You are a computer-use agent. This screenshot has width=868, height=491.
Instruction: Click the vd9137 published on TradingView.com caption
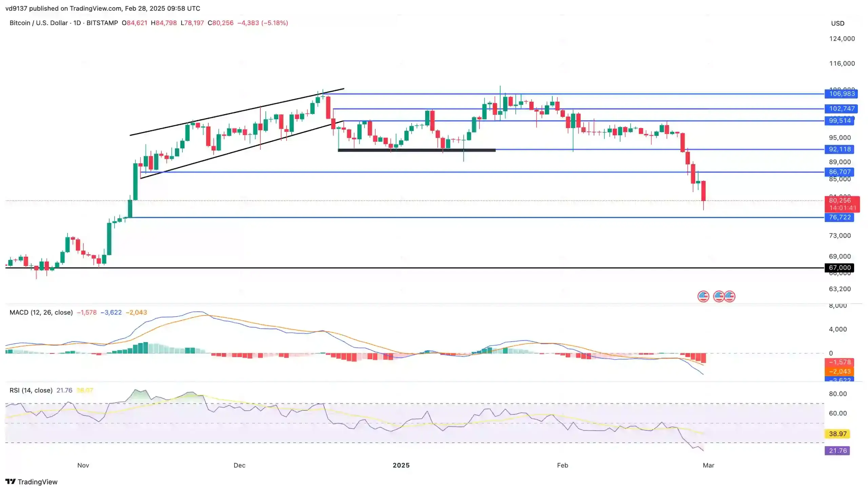[x=103, y=8]
